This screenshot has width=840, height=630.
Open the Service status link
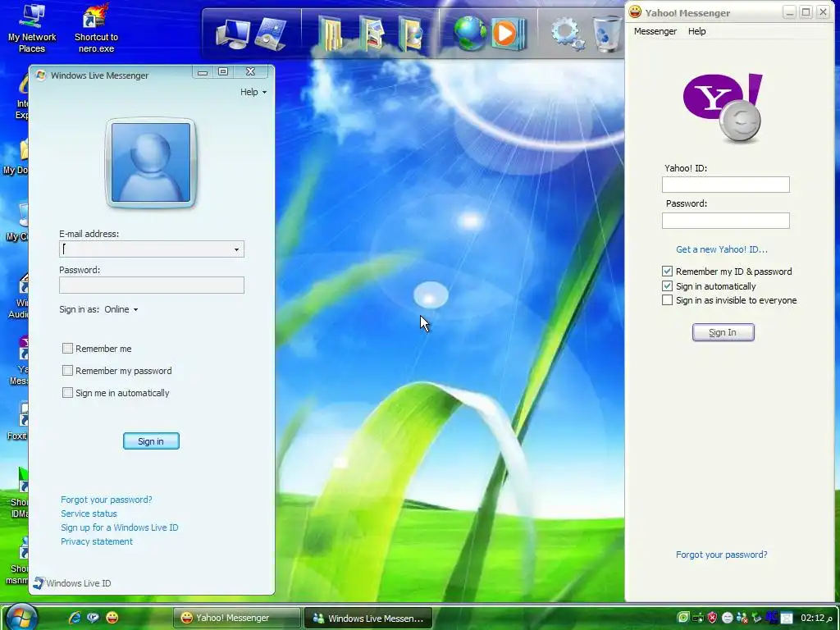coord(89,514)
